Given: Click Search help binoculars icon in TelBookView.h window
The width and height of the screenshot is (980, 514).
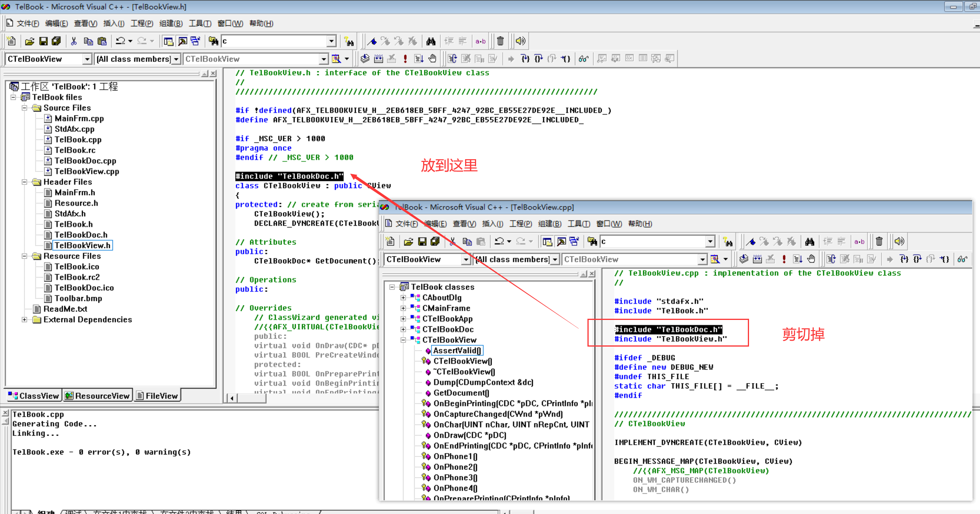Looking at the screenshot, I should 349,41.
